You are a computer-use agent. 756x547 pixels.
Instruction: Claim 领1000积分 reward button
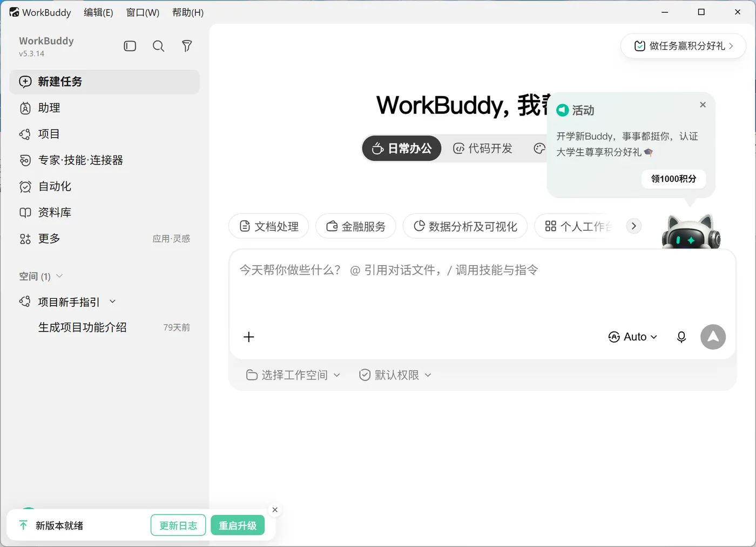click(x=673, y=179)
